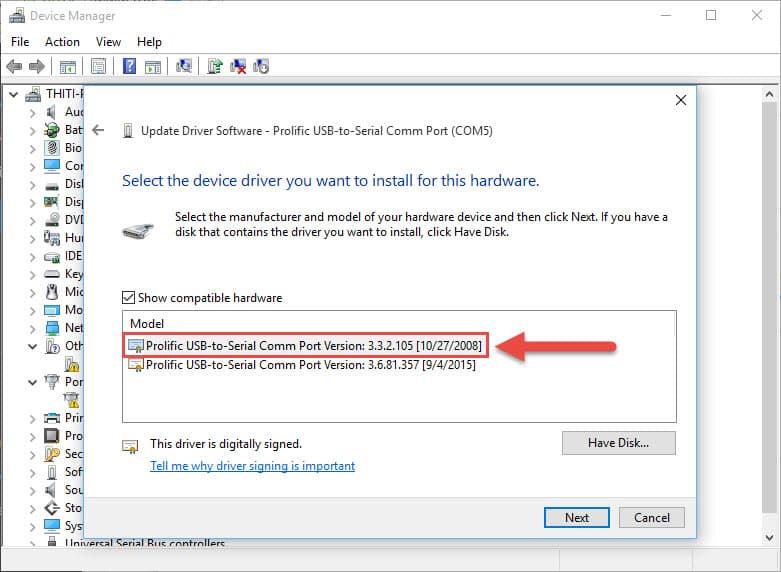
Task: Click the Update driver software toolbar icon
Action: (215, 67)
